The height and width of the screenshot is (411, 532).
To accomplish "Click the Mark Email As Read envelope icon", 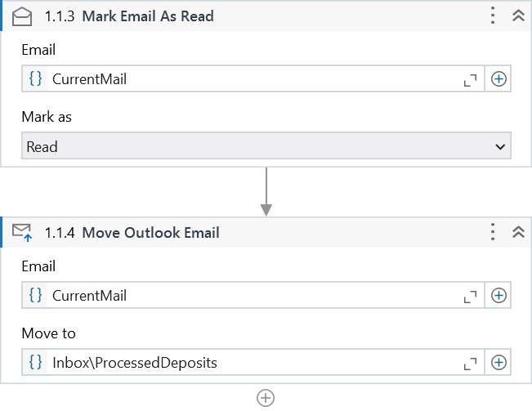I will pyautogui.click(x=22, y=16).
